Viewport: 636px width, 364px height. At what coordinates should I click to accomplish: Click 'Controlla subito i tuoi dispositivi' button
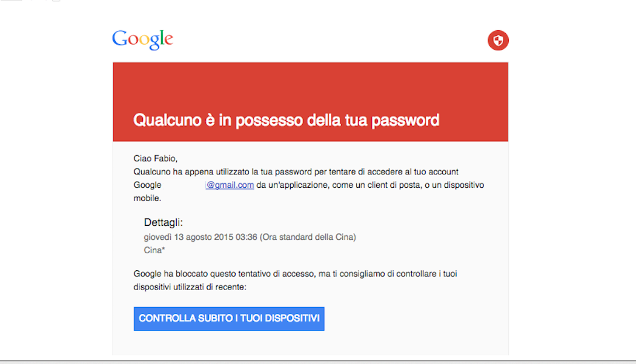pos(229,319)
